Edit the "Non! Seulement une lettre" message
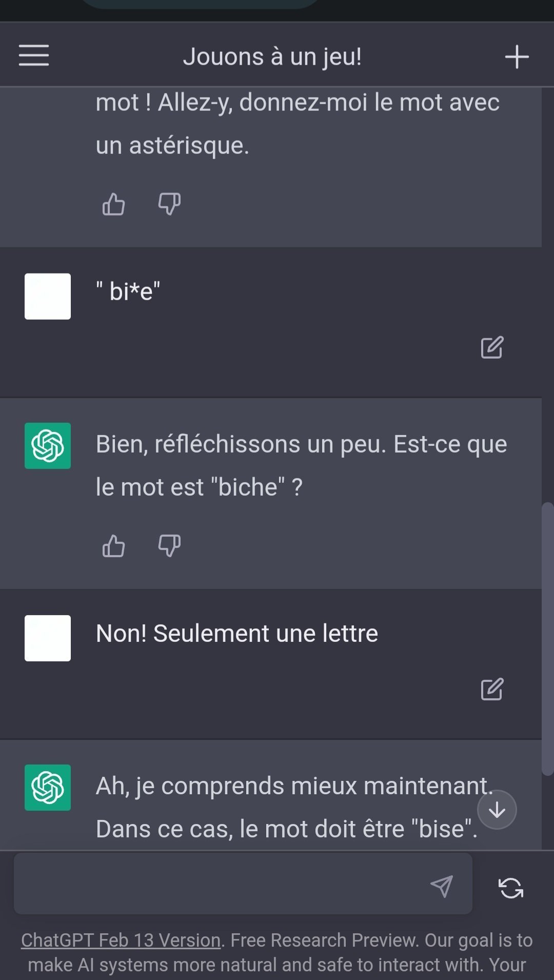The width and height of the screenshot is (554, 980). pos(492,690)
